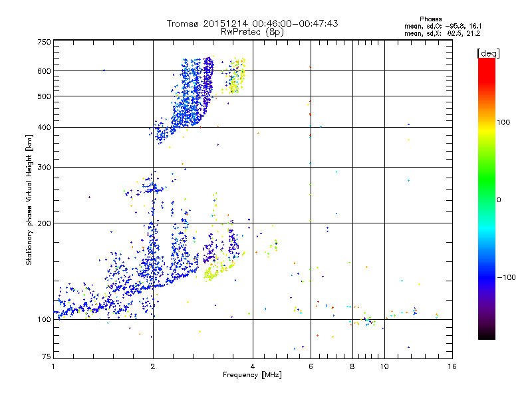Click the '300' height tick label
This screenshot has height=399, width=532.
coord(44,167)
